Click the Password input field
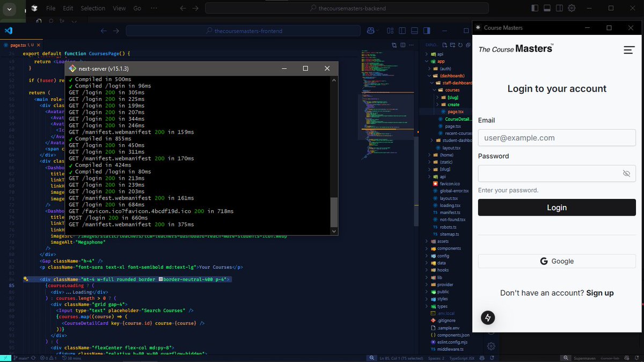Image resolution: width=644 pixels, height=362 pixels. pos(557,174)
